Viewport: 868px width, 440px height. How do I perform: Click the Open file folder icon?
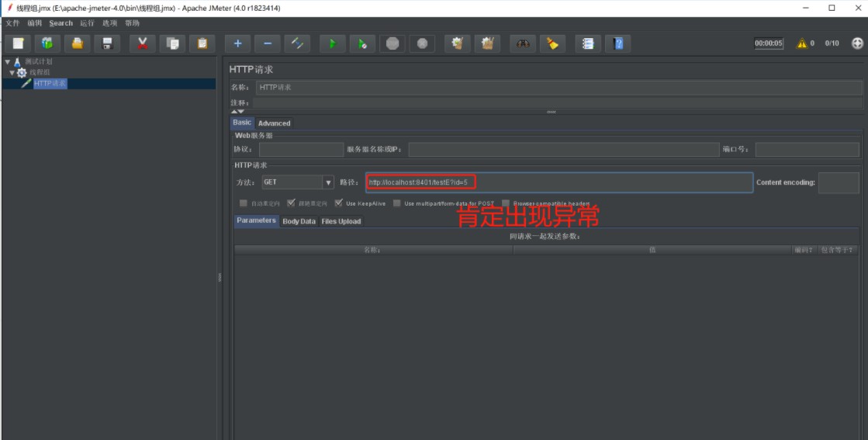(x=78, y=43)
